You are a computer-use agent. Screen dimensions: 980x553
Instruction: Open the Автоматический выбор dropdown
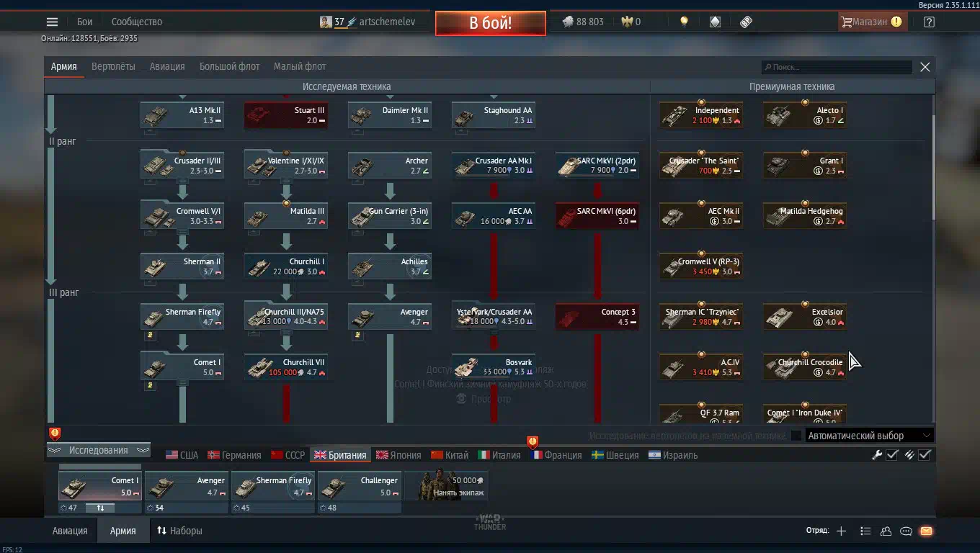[869, 436]
